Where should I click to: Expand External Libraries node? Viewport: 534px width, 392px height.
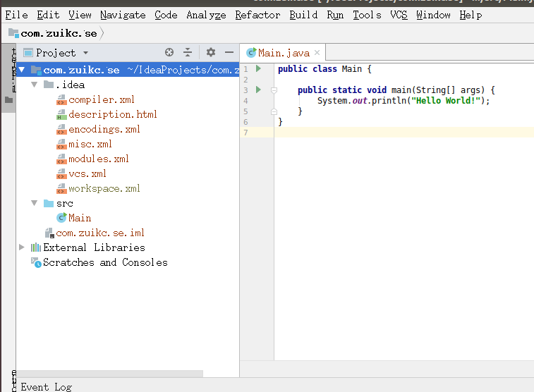21,247
